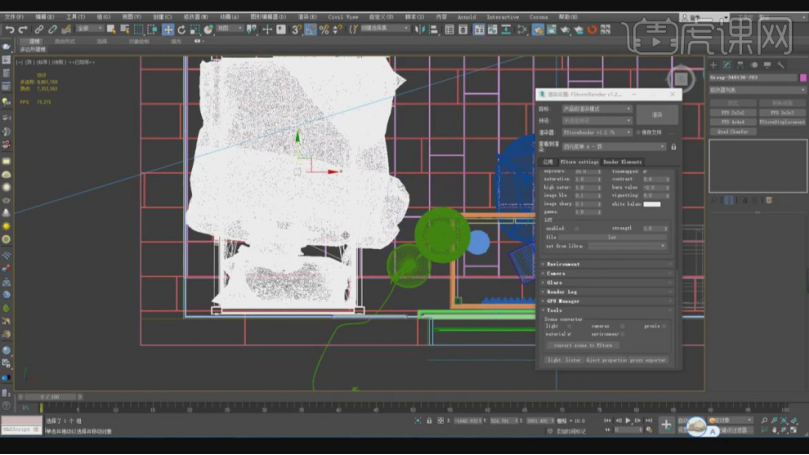
Task: Open the 'set from library' LUT dropdown
Action: (x=627, y=246)
